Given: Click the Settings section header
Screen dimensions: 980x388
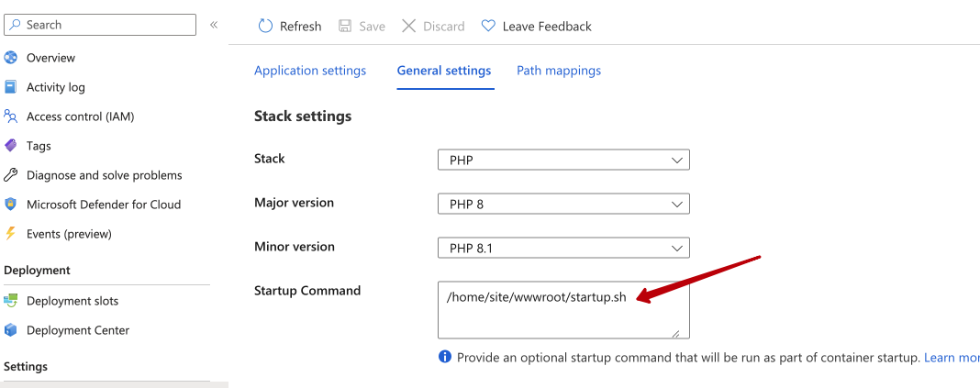Looking at the screenshot, I should click(x=26, y=366).
